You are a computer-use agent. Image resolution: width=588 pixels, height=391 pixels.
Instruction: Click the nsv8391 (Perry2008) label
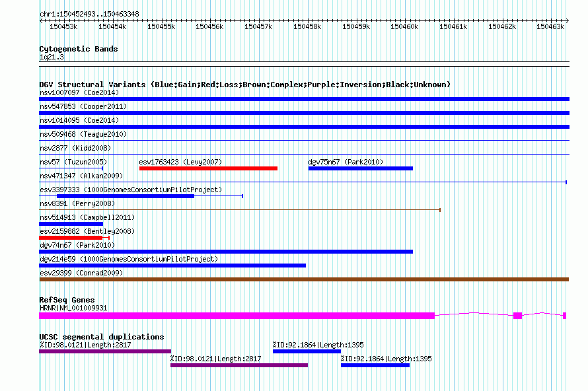77,203
